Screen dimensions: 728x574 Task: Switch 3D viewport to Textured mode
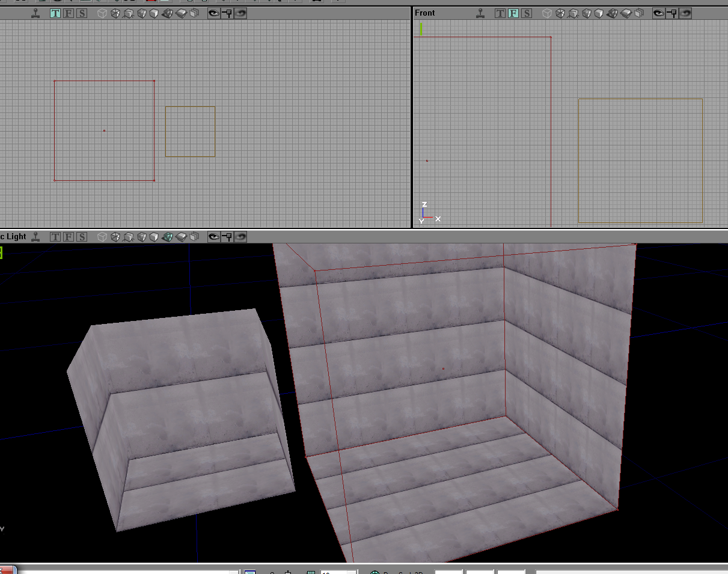click(x=155, y=237)
